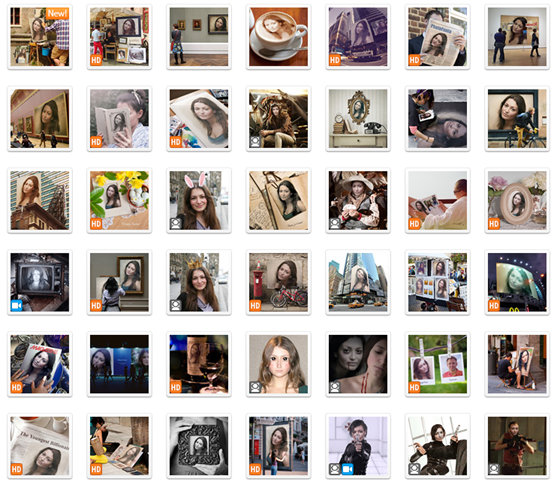Click the HD badge on the wine bottle effect
Viewport: 560px width, 485px height.
(x=175, y=388)
